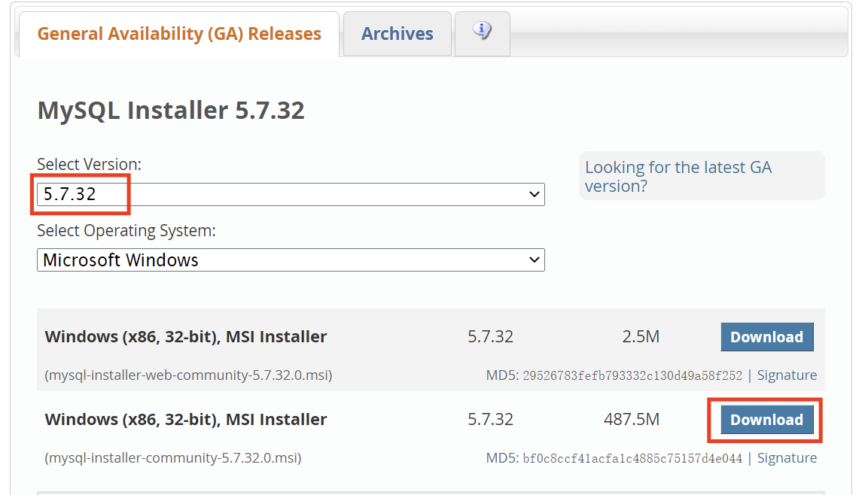Click the 'Select Version:' label

click(89, 164)
